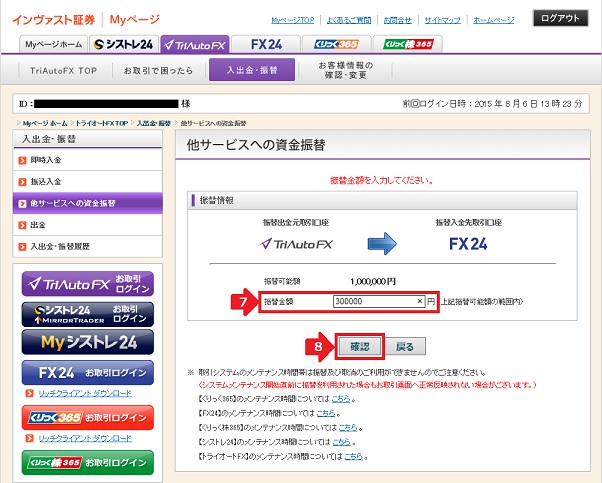The width and height of the screenshot is (602, 483).
Task: Click 入出金・振替 breadcrumb link
Action: 154,123
